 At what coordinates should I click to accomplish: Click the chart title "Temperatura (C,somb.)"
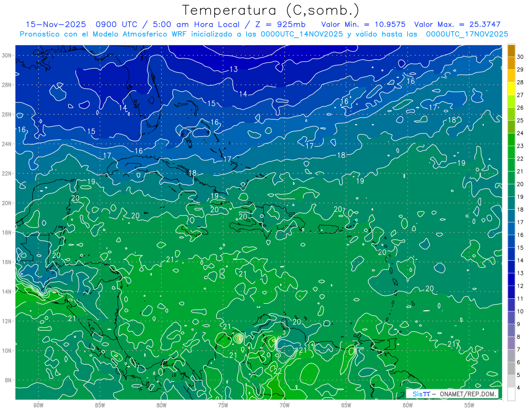271,10
